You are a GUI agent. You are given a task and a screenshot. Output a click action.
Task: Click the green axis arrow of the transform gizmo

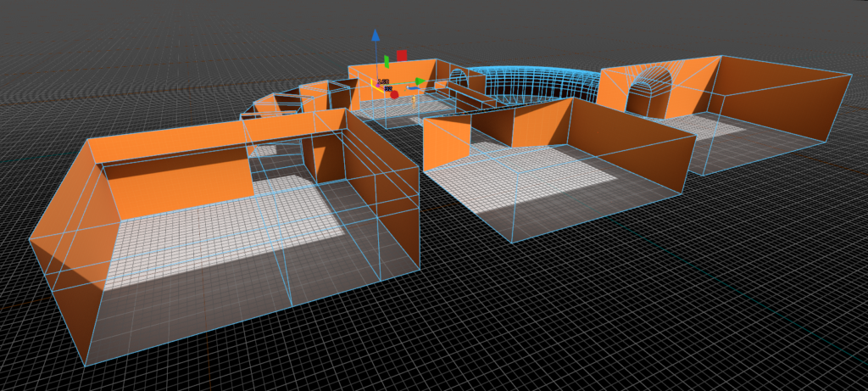tap(419, 82)
